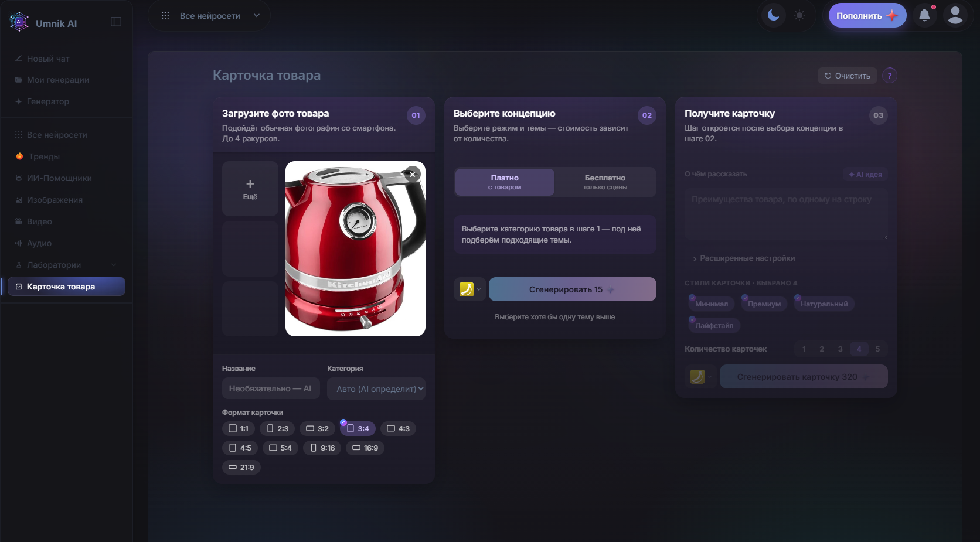Open Мои генерации in sidebar
The height and width of the screenshot is (542, 980).
[x=66, y=80]
